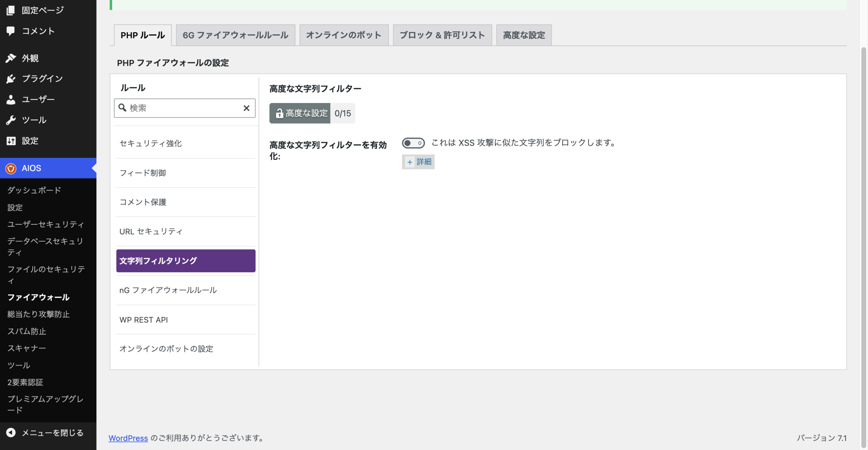Open the 高度な設定 tab
The width and height of the screenshot is (868, 450).
pyautogui.click(x=524, y=35)
